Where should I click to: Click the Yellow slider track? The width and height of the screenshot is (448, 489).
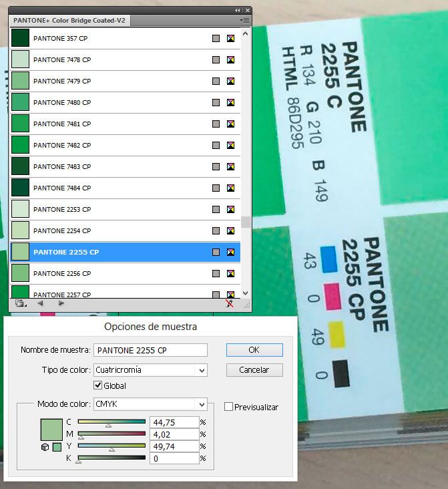pos(111,446)
